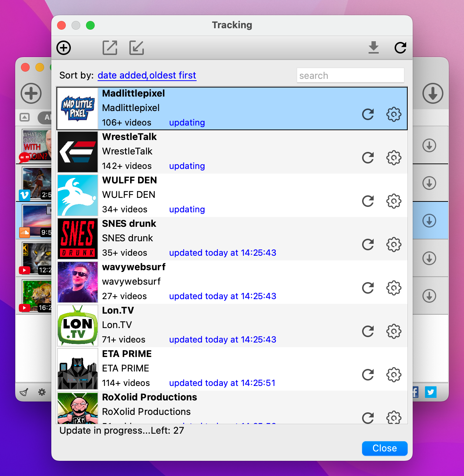Open settings gear for RoXolid Productions
Image resolution: width=464 pixels, height=476 pixels.
point(394,417)
